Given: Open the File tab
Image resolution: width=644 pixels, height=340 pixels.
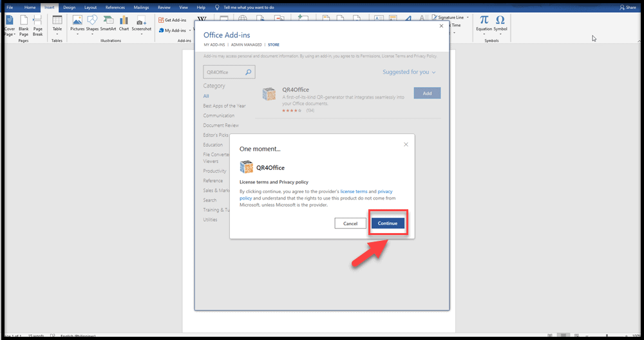Looking at the screenshot, I should (10, 7).
